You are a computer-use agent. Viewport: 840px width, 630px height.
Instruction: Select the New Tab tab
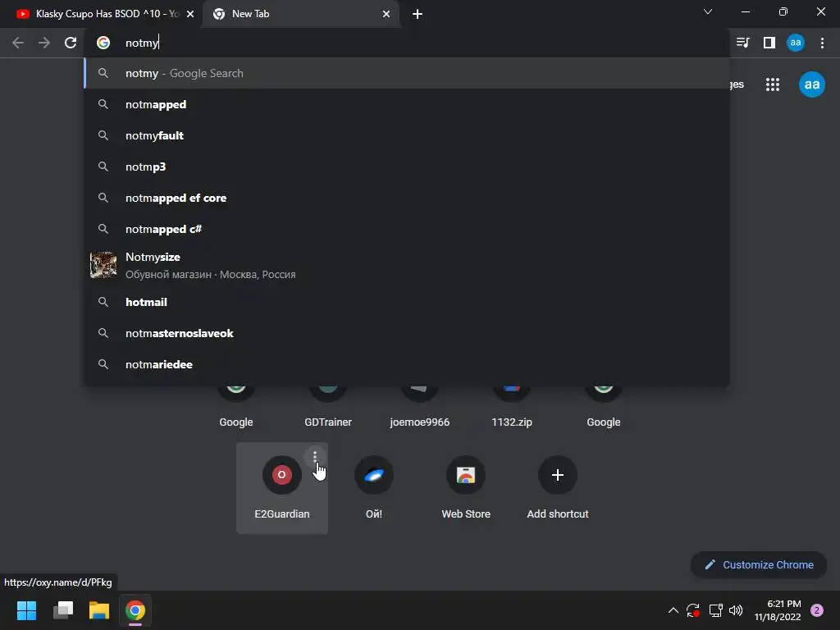coord(300,14)
